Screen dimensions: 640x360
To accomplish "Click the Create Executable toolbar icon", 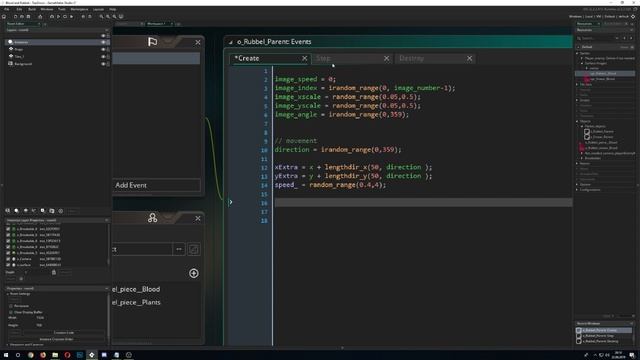I will point(40,17).
